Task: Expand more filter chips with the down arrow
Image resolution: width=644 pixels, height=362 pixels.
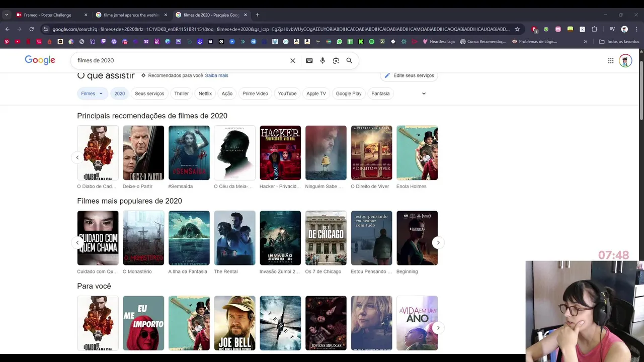Action: 424,94
